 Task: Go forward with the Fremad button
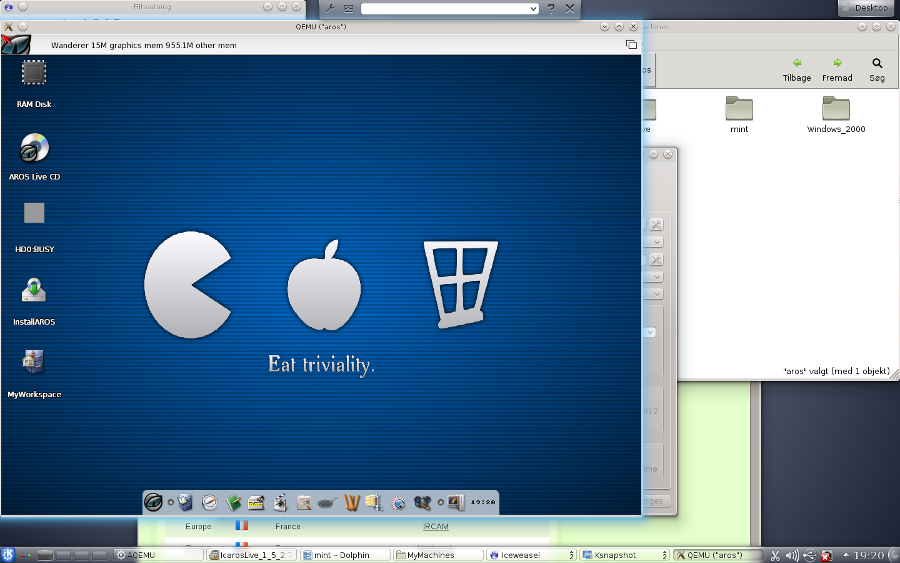(837, 69)
